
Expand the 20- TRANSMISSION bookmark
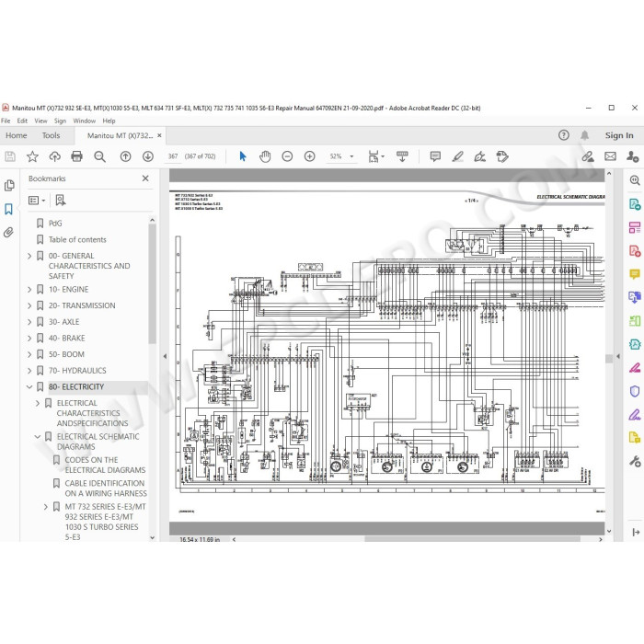[29, 305]
